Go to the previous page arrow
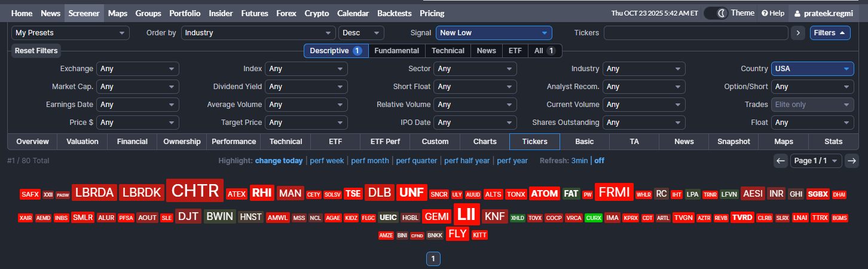This screenshot has width=868, height=269. coord(780,160)
